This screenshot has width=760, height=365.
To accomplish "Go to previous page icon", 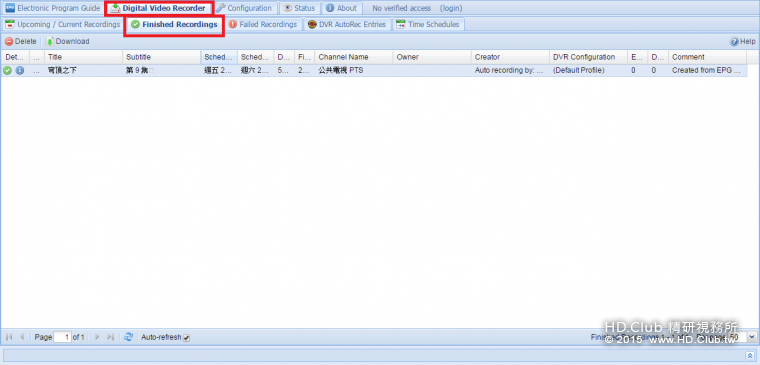I will click(x=22, y=337).
